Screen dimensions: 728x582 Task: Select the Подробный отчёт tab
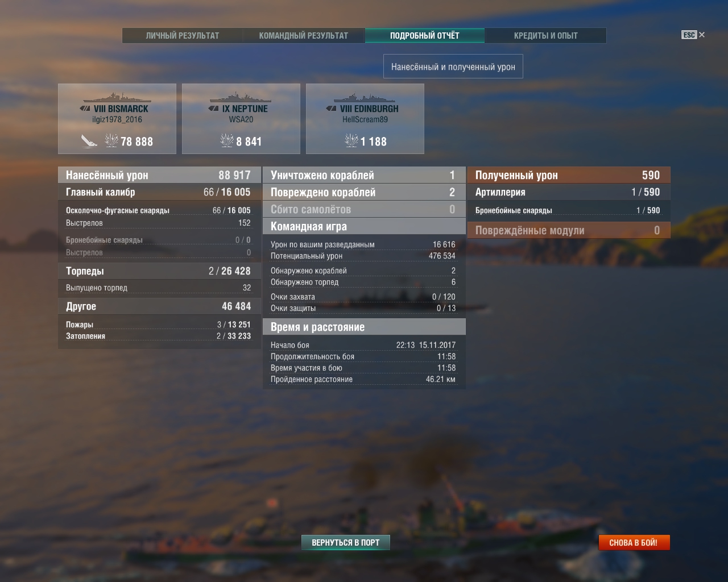point(425,35)
